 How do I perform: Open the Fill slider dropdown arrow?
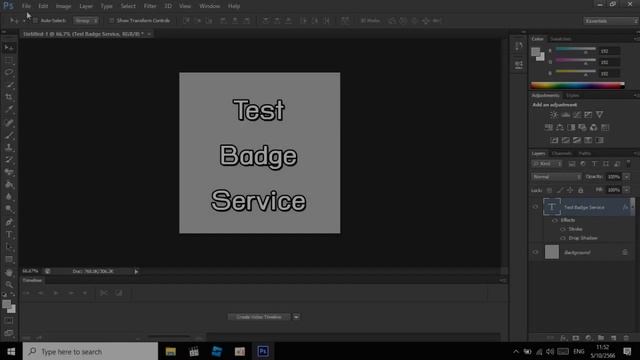click(627, 190)
